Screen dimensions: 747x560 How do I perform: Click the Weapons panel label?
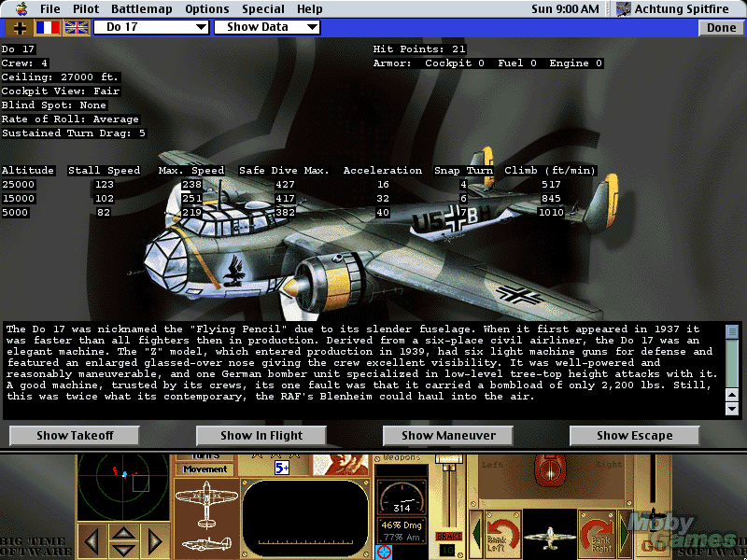(x=402, y=457)
